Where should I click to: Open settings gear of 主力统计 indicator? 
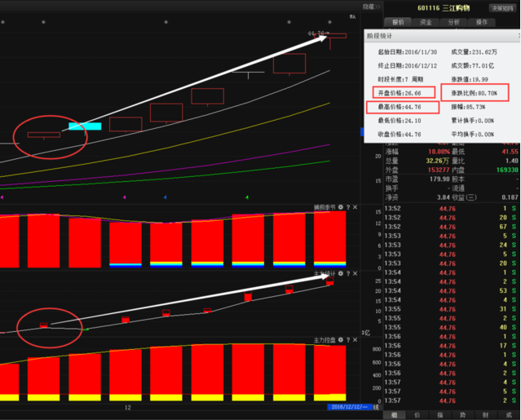click(341, 273)
